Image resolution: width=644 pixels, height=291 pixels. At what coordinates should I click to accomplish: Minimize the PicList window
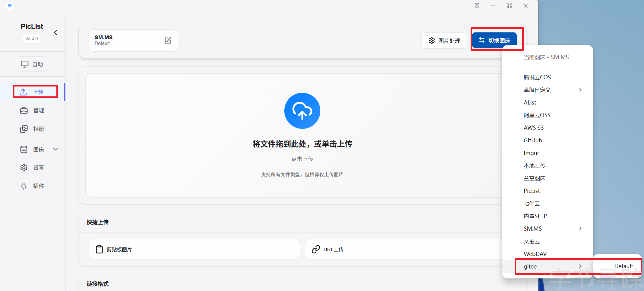pos(493,6)
